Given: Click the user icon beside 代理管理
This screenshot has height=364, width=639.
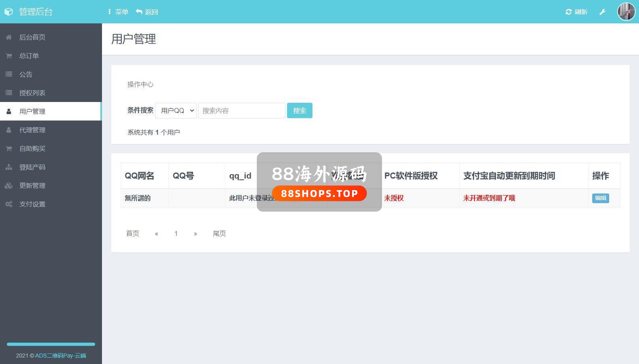Looking at the screenshot, I should point(8,130).
